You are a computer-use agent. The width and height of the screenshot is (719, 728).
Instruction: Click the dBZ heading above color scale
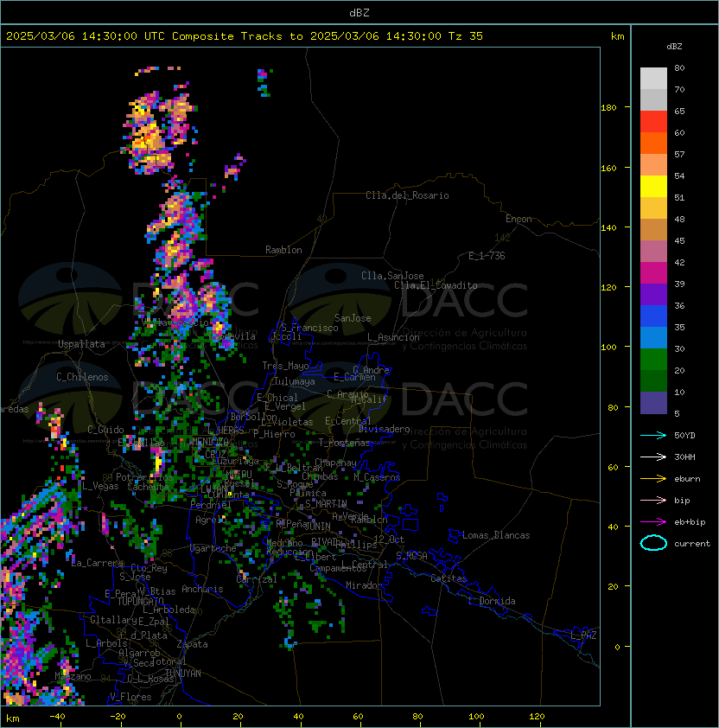674,47
